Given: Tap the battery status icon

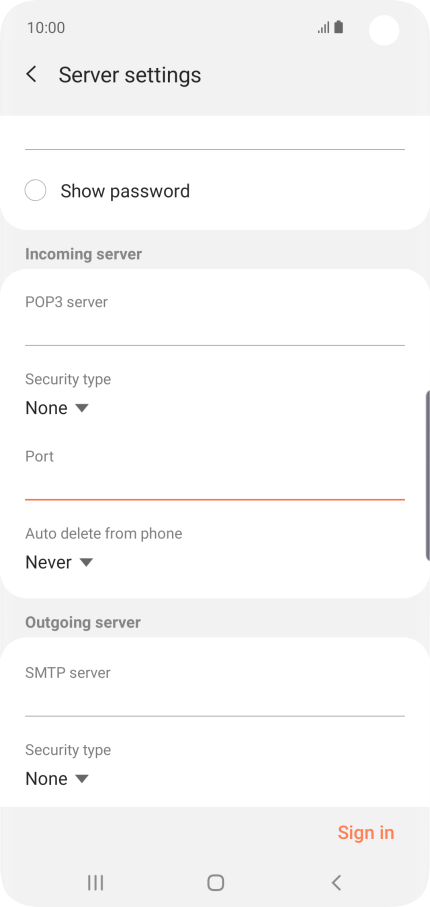Looking at the screenshot, I should pos(339,27).
